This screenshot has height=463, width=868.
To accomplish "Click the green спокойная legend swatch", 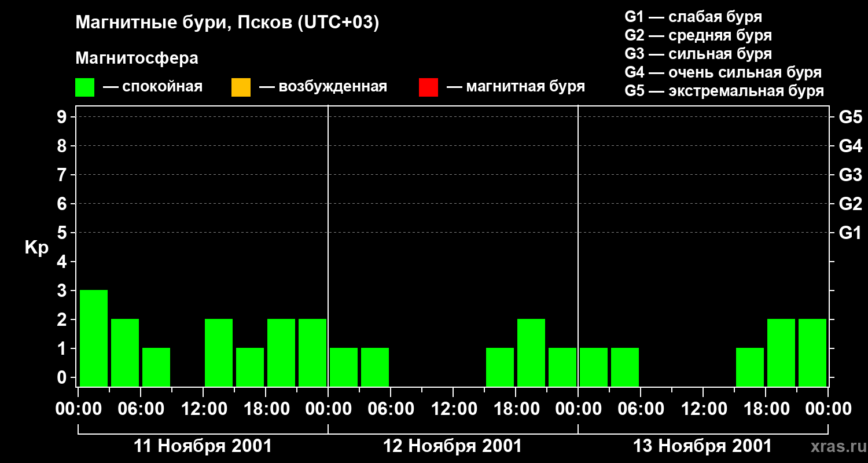I will click(84, 87).
